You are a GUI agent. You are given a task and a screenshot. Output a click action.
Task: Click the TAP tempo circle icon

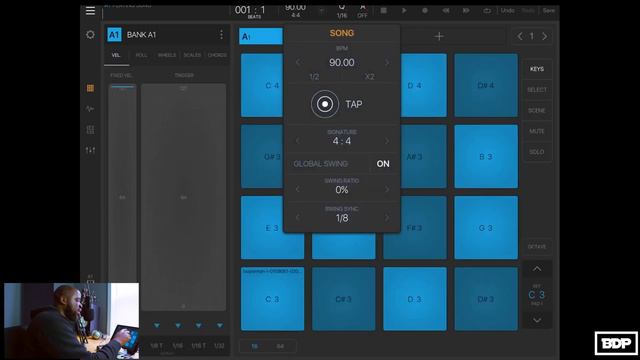[325, 104]
